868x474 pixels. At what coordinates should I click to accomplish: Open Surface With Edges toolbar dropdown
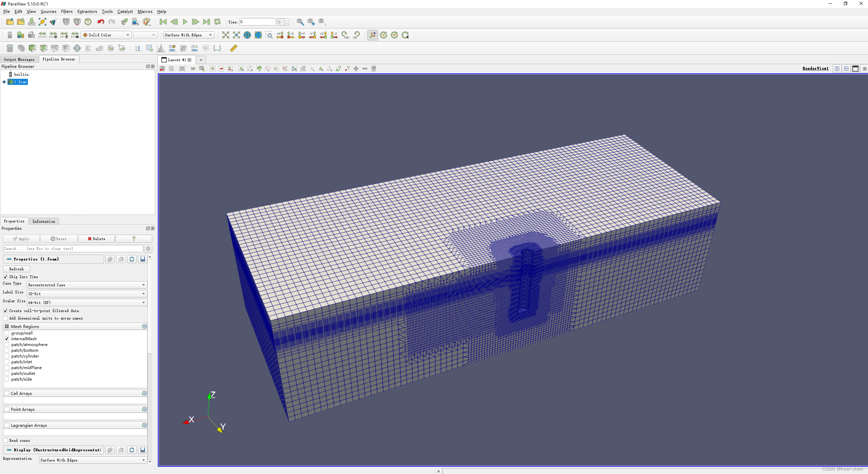click(188, 35)
